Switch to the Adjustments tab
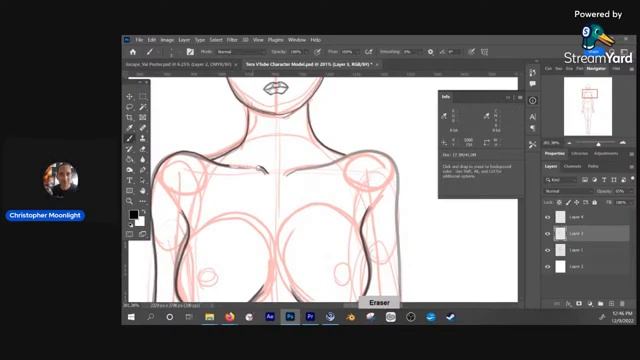 point(606,153)
